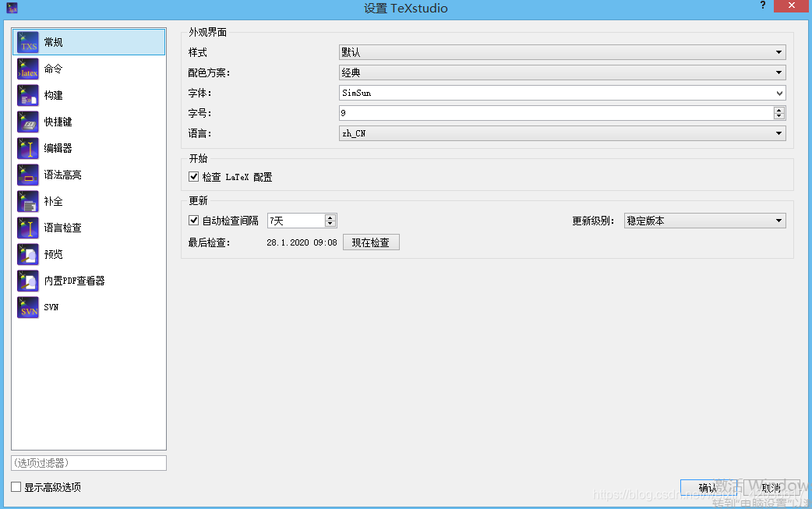Click the TXS icon beside 常规
This screenshot has width=812, height=509.
point(28,42)
